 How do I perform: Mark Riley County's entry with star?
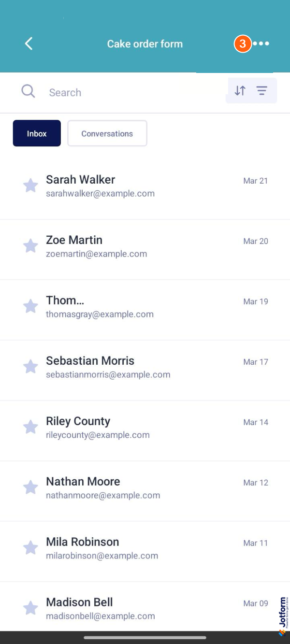30,427
